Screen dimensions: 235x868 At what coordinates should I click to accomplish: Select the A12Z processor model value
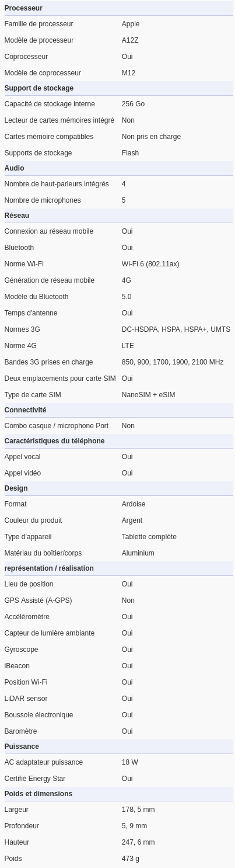131,40
